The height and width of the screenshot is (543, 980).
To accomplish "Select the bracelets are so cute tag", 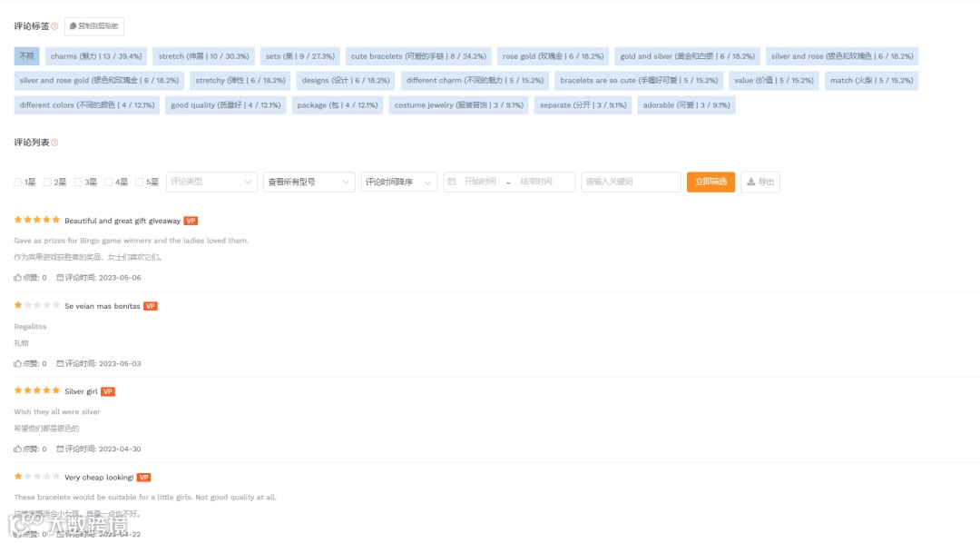I will tap(640, 81).
